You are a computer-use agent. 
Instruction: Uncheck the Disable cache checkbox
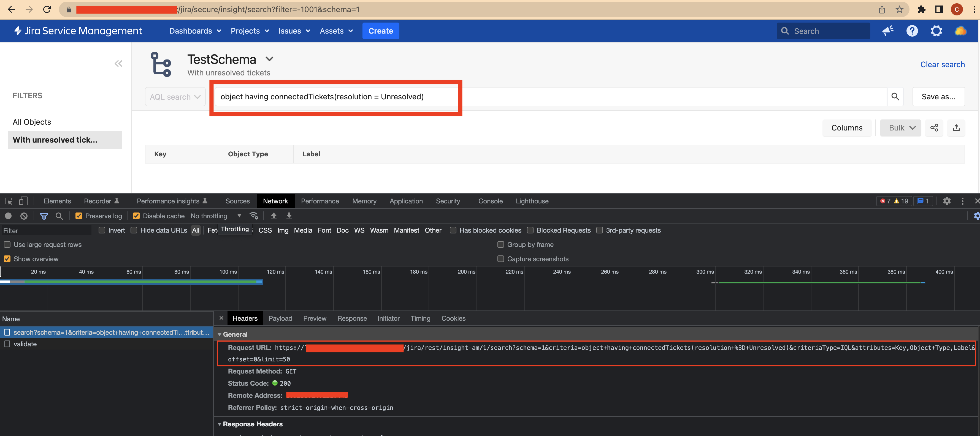(136, 216)
